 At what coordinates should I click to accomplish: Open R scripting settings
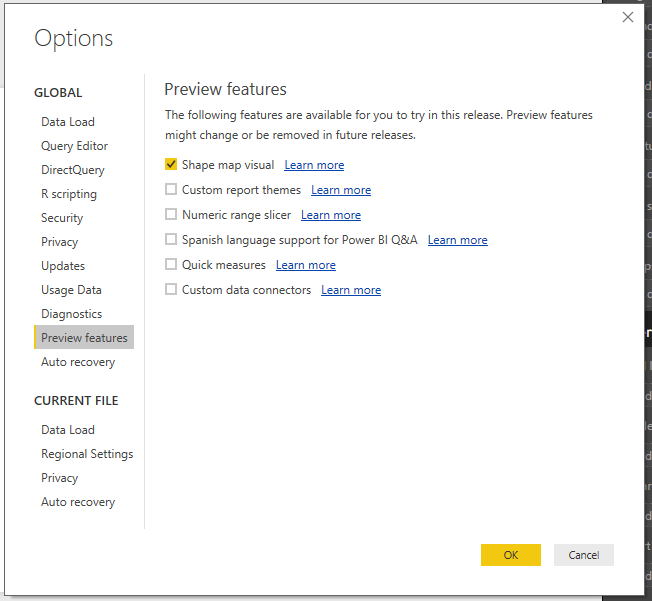69,194
